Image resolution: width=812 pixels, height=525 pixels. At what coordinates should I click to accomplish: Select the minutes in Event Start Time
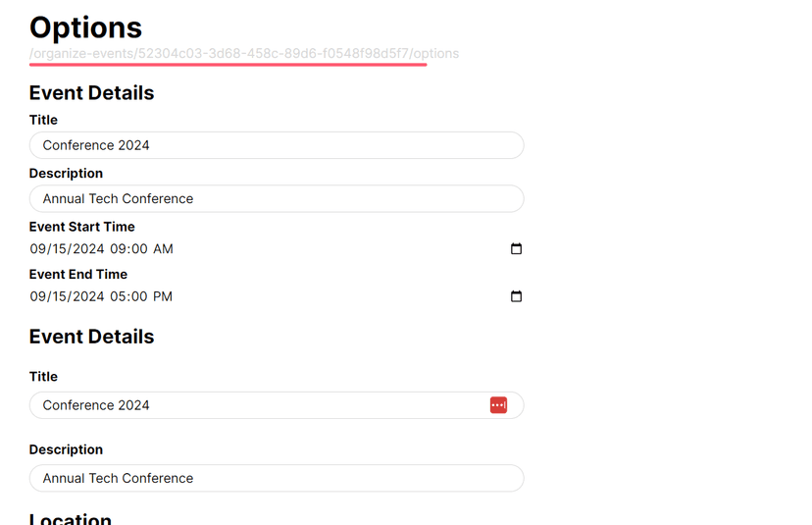pos(138,249)
